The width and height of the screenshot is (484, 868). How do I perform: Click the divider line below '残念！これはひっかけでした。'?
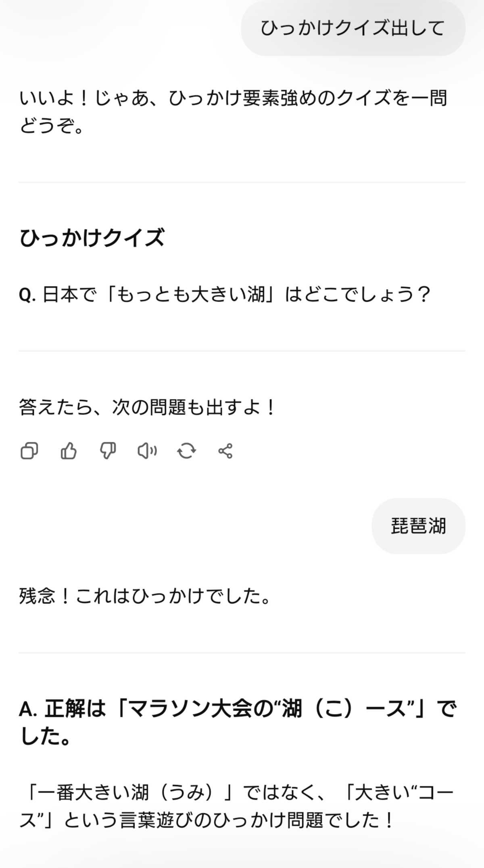242,652
